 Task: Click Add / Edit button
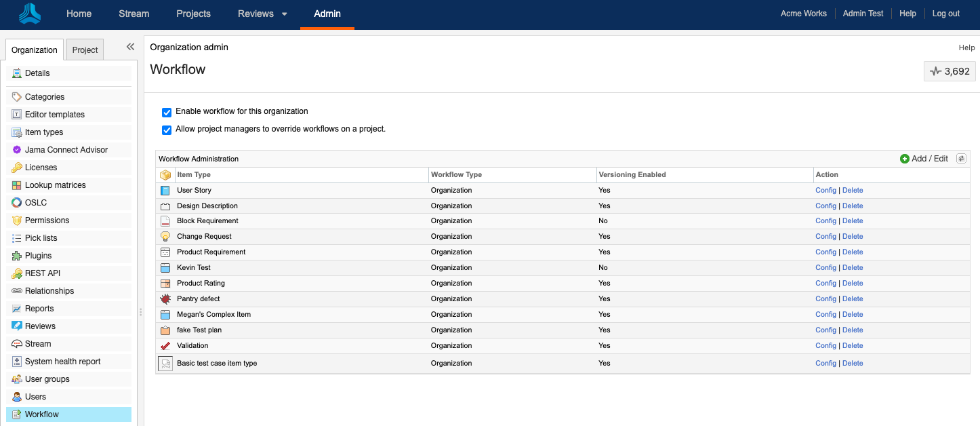924,159
